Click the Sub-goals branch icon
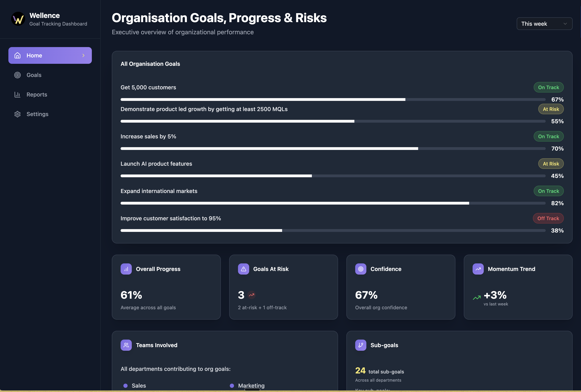The width and height of the screenshot is (581, 392). pyautogui.click(x=361, y=345)
